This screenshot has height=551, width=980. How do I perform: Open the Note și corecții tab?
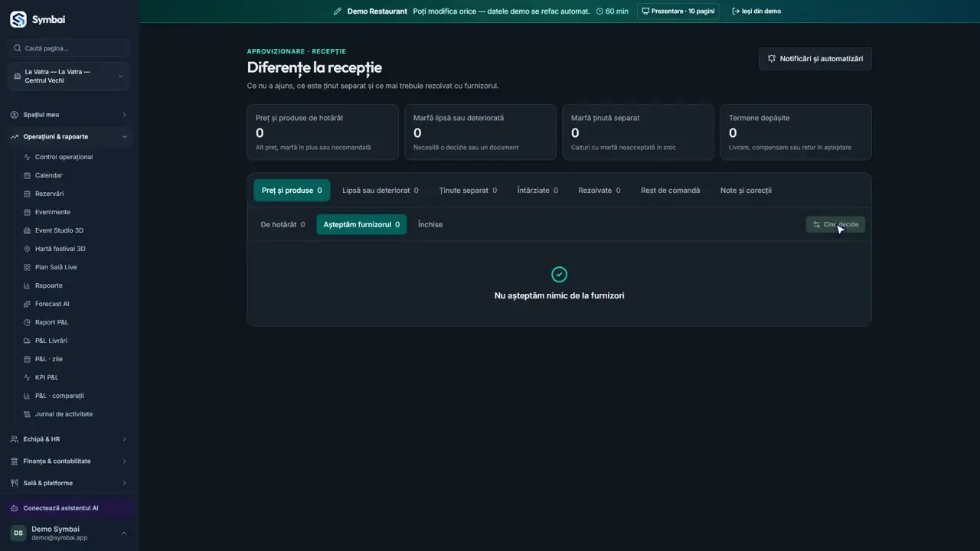click(746, 191)
